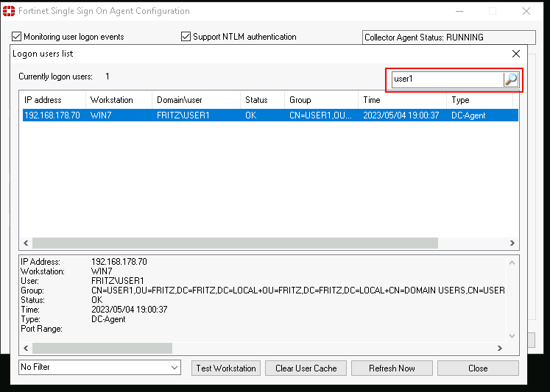This screenshot has width=550, height=392.
Task: Click FRITZ\USER1 cell in the list row
Action: point(183,115)
